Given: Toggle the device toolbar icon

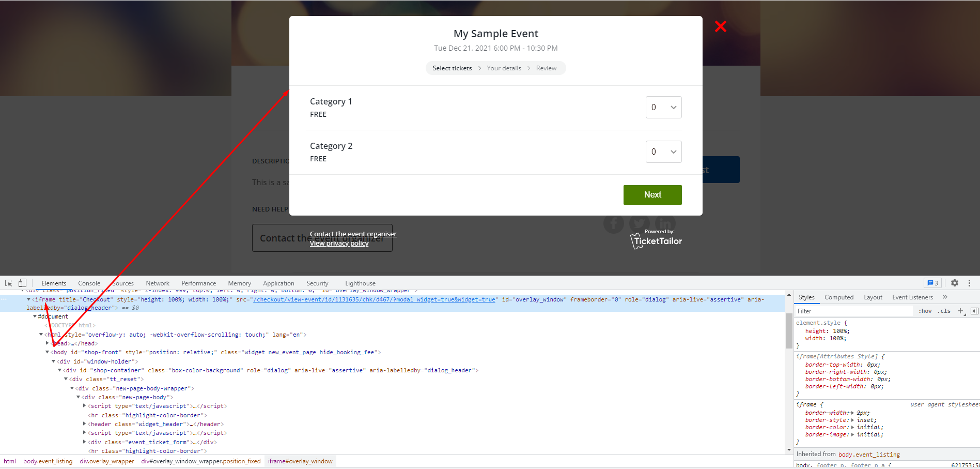Looking at the screenshot, I should [22, 283].
